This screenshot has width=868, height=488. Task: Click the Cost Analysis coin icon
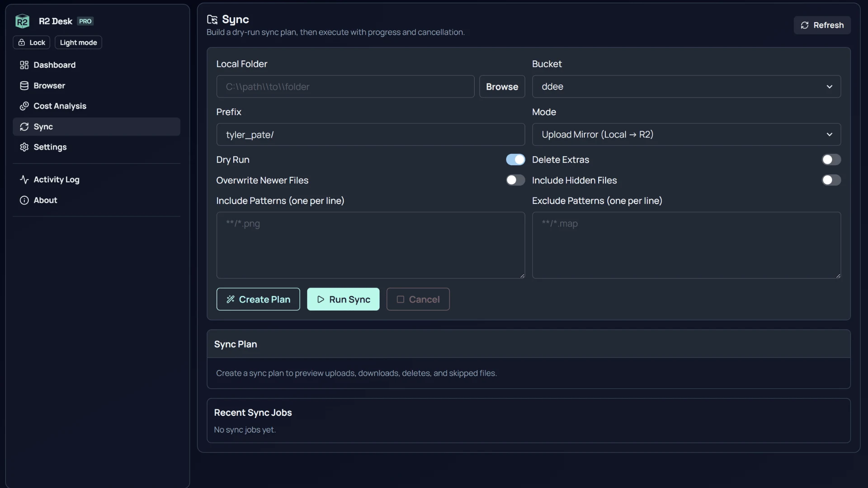[24, 106]
